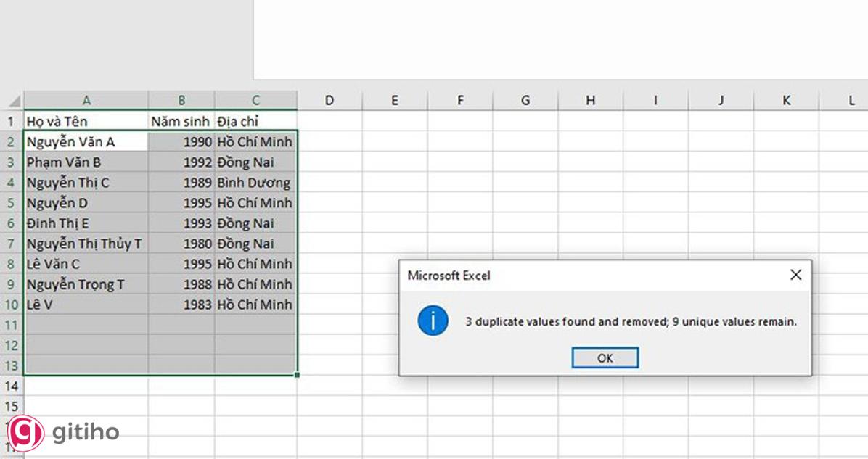Select column A header
This screenshot has height=459, width=868.
pos(86,99)
